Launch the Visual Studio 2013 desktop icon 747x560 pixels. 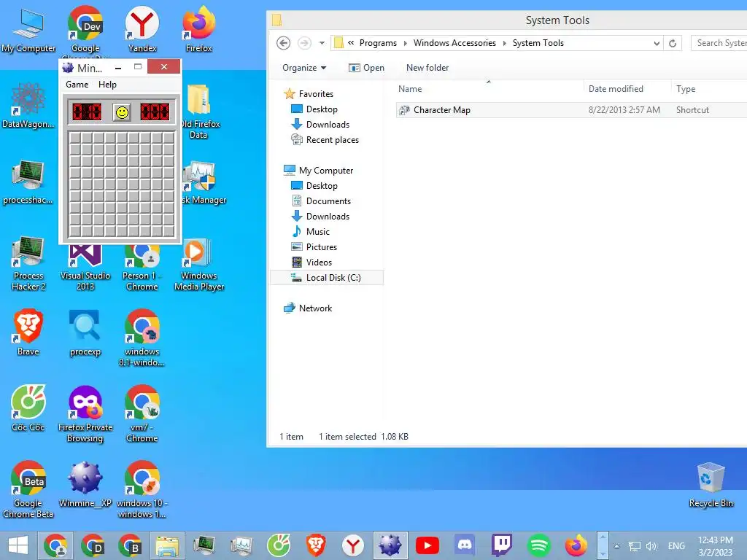pyautogui.click(x=85, y=267)
